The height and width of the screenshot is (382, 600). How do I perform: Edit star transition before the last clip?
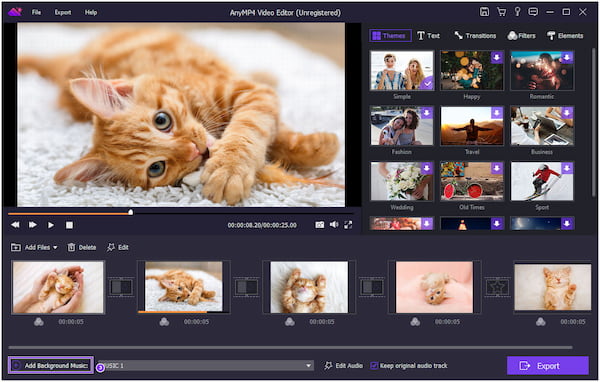pyautogui.click(x=497, y=287)
